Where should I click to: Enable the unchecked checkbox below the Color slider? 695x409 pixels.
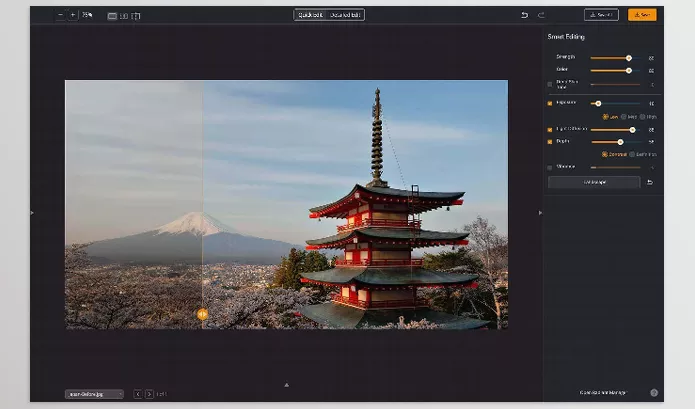tap(550, 84)
